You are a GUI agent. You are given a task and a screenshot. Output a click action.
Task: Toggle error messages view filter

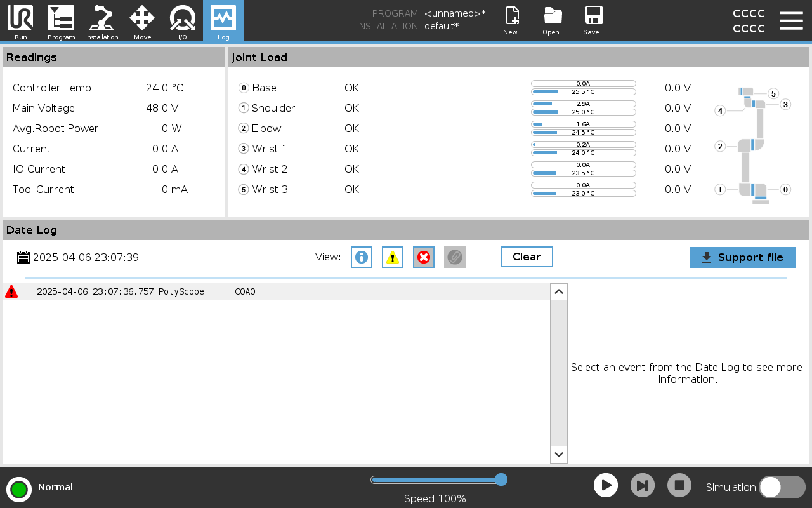[x=424, y=257]
